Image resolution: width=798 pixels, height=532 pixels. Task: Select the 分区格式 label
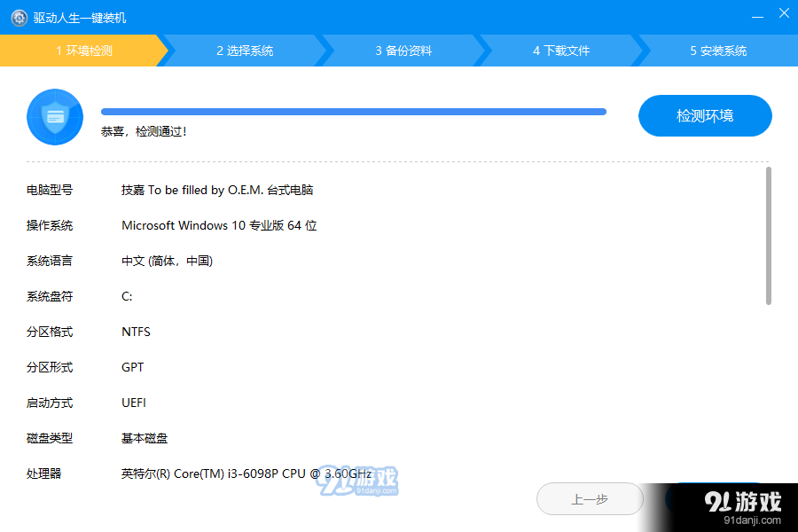pos(50,332)
